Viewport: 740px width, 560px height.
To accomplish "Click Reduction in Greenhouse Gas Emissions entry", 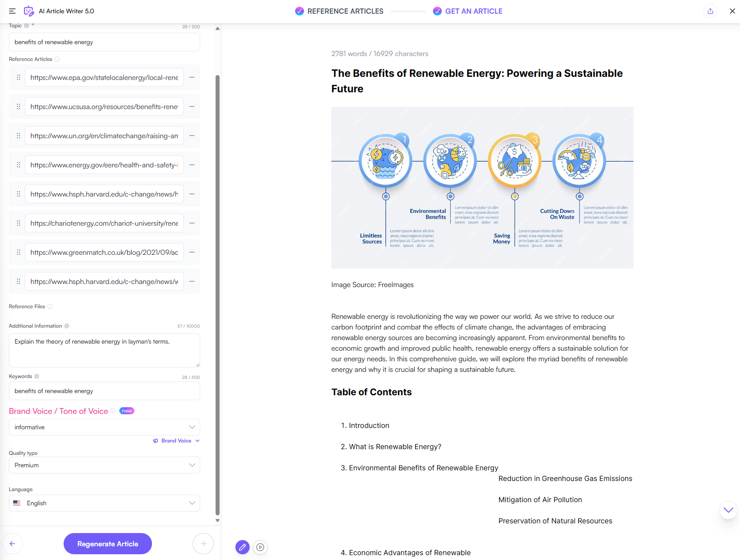I will (x=565, y=478).
